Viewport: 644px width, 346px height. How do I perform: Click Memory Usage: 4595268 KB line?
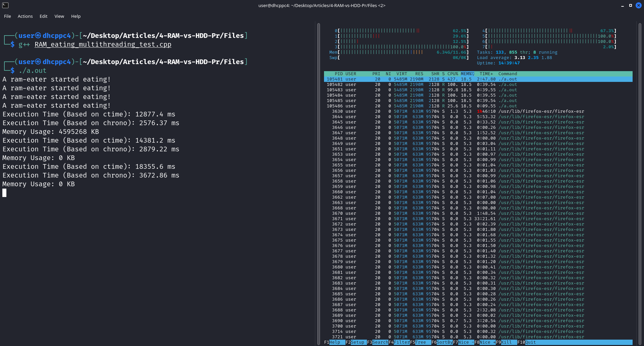(x=51, y=132)
